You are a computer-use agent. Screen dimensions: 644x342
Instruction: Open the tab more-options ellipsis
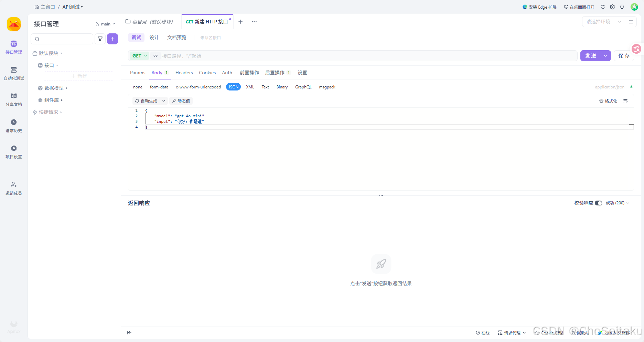coord(254,22)
